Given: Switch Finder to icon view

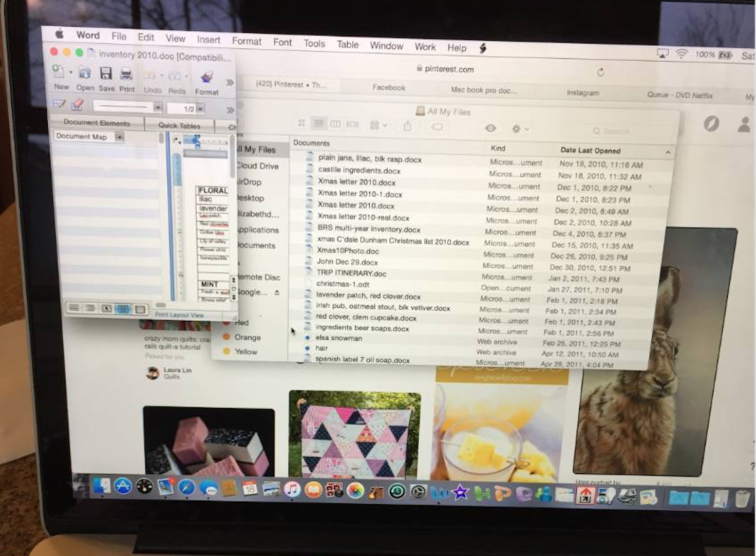Looking at the screenshot, I should pos(301,123).
